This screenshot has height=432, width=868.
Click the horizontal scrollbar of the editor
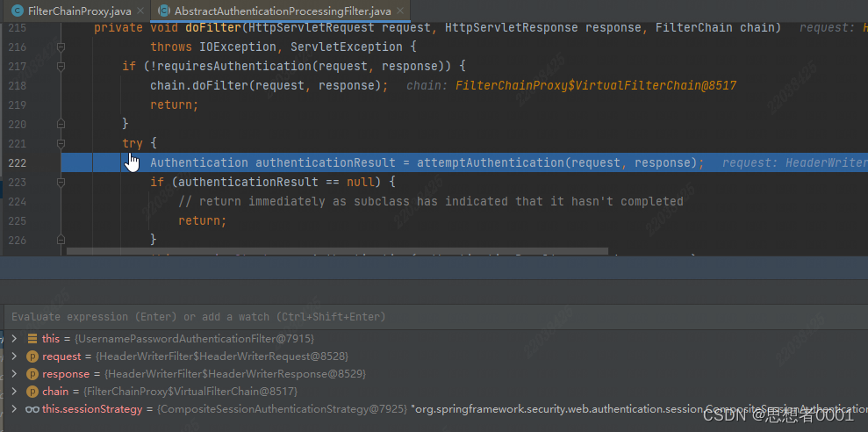(337, 251)
